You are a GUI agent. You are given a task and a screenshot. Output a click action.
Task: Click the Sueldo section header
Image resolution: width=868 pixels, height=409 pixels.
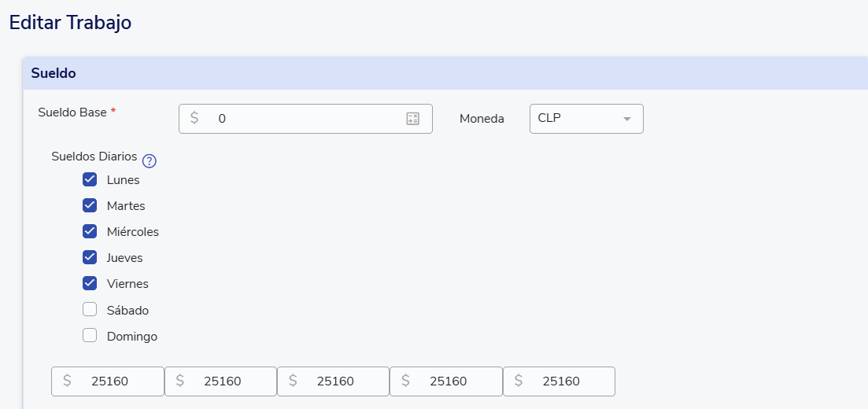point(54,73)
